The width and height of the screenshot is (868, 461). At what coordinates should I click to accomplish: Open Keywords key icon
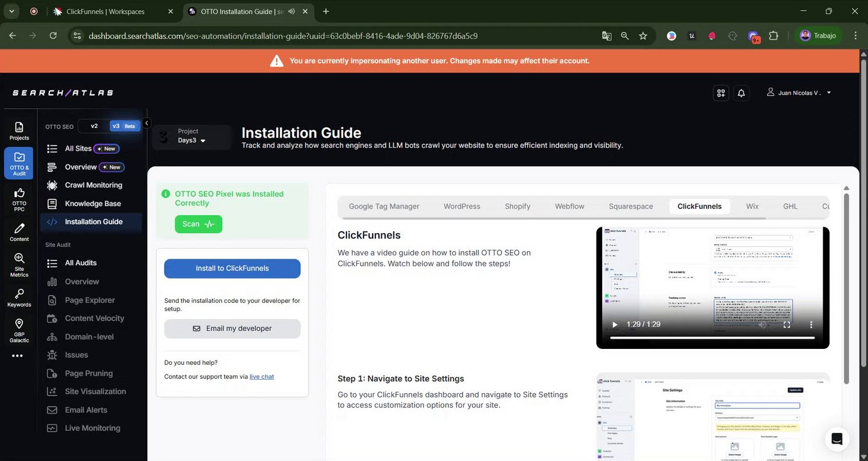pos(19,298)
